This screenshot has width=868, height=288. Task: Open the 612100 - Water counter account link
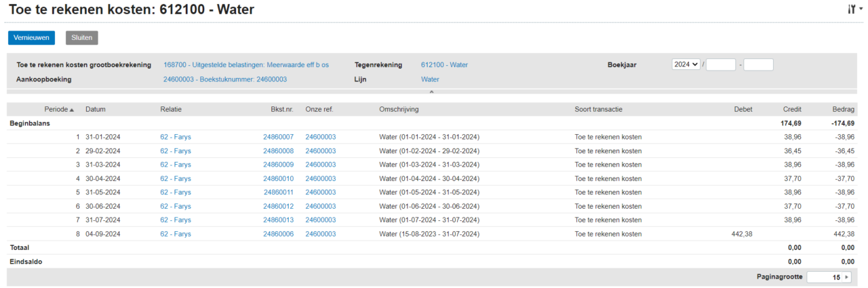pos(444,65)
